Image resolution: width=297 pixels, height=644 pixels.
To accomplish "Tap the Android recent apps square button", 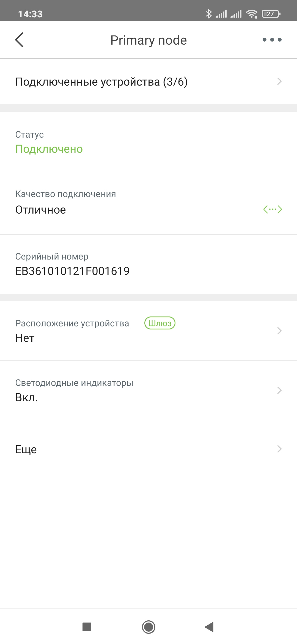I will pos(87,627).
